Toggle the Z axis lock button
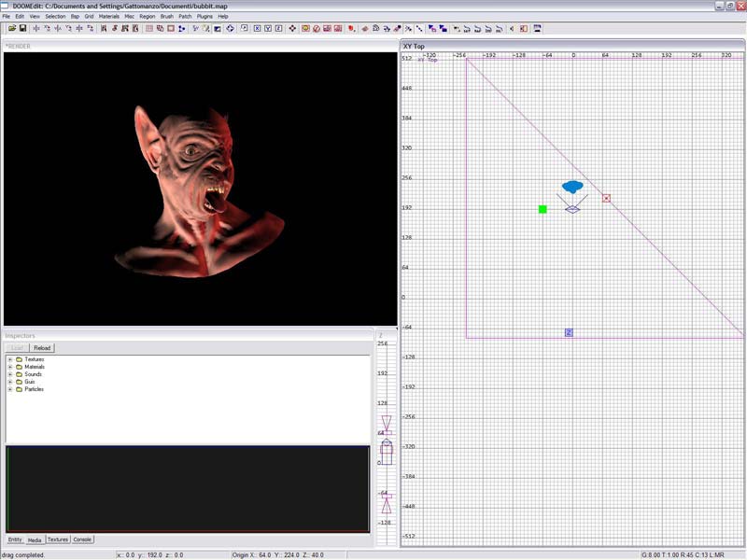 [278, 29]
